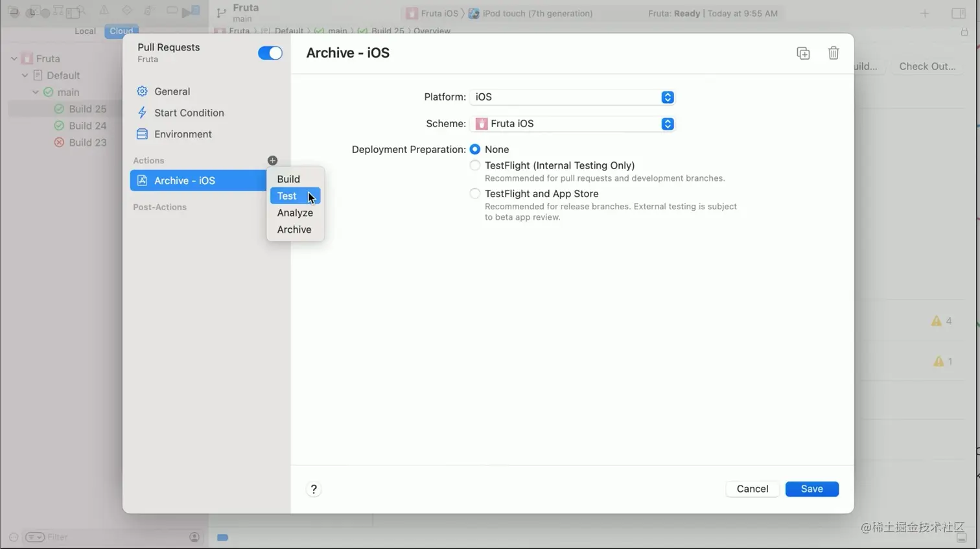Viewport: 980px width, 549px height.
Task: Click the Cancel button
Action: [x=752, y=489]
